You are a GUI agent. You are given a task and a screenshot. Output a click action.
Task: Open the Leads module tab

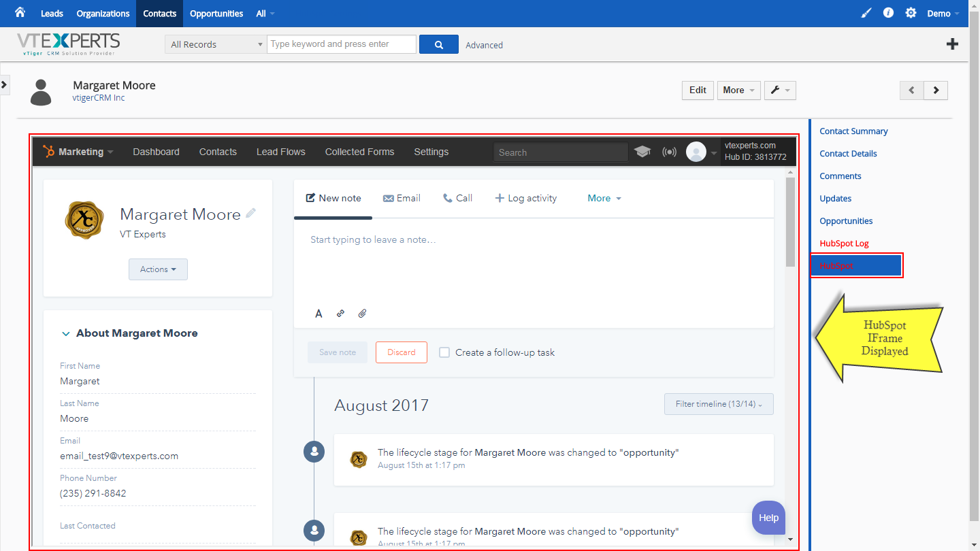point(52,14)
